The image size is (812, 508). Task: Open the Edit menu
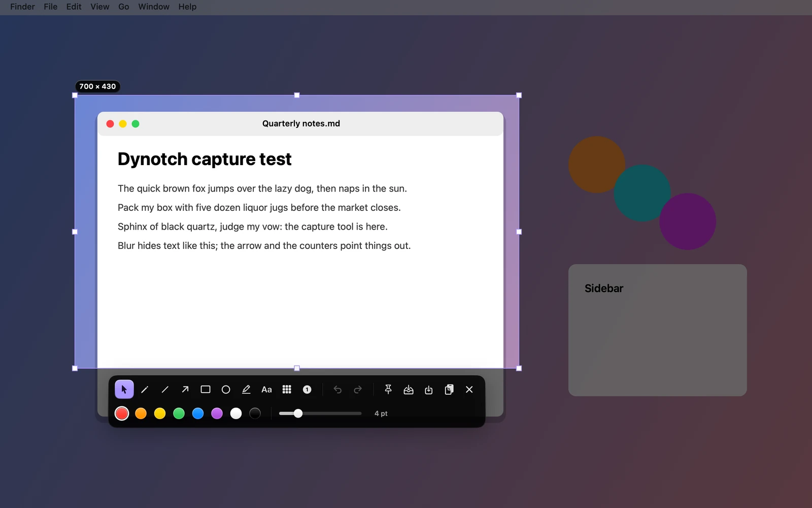[x=74, y=7]
